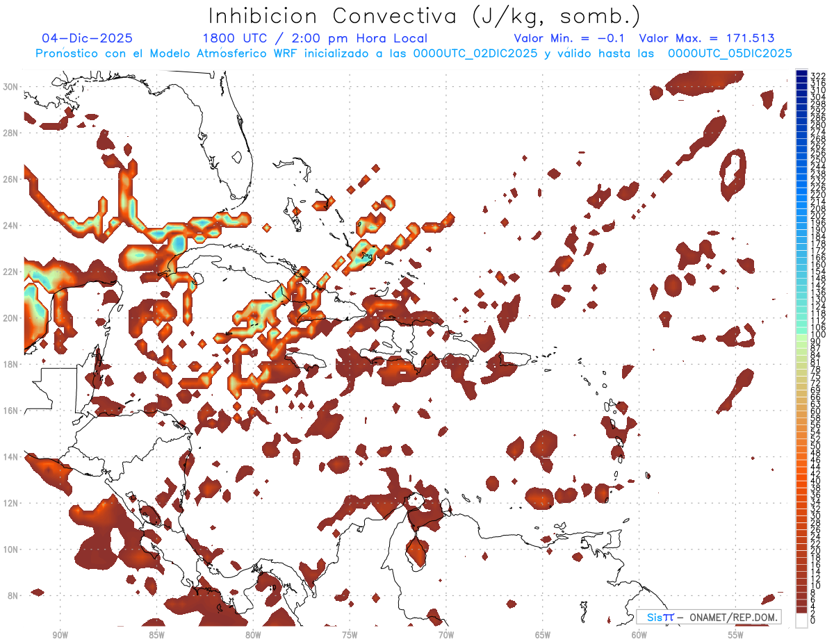Click the 'SisPI - ONAMET/REP.DOM.' credit box
834x644 pixels.
tap(710, 617)
